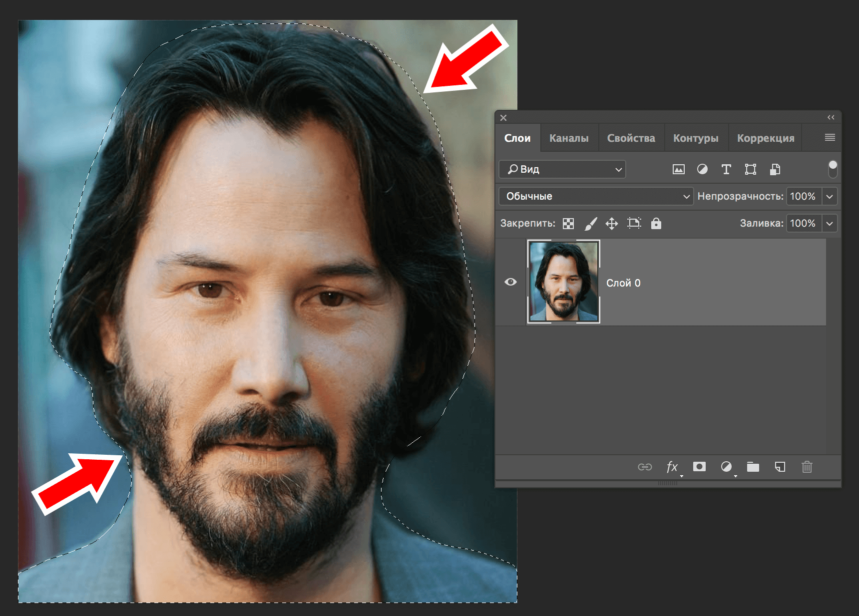Toggle lock transparent pixels

pyautogui.click(x=568, y=224)
